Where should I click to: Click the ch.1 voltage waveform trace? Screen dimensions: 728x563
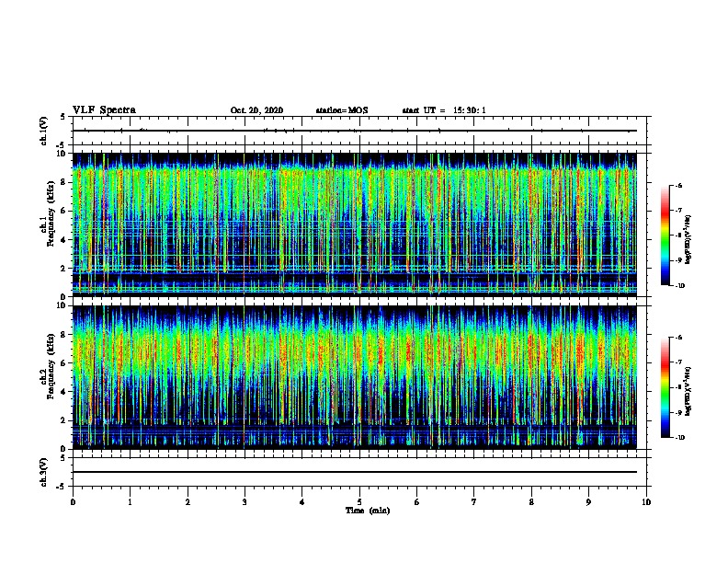pyautogui.click(x=355, y=131)
